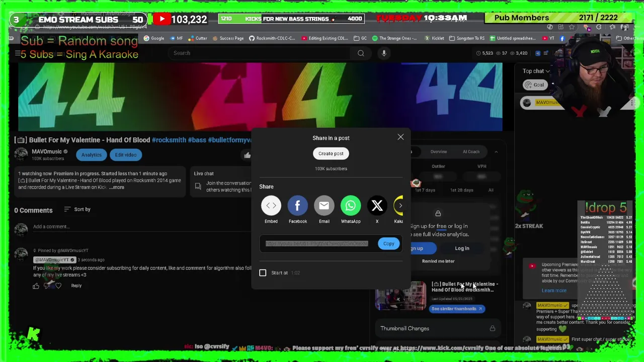Image resolution: width=644 pixels, height=362 pixels.
Task: Switch to the Overview tab
Action: [x=438, y=151]
